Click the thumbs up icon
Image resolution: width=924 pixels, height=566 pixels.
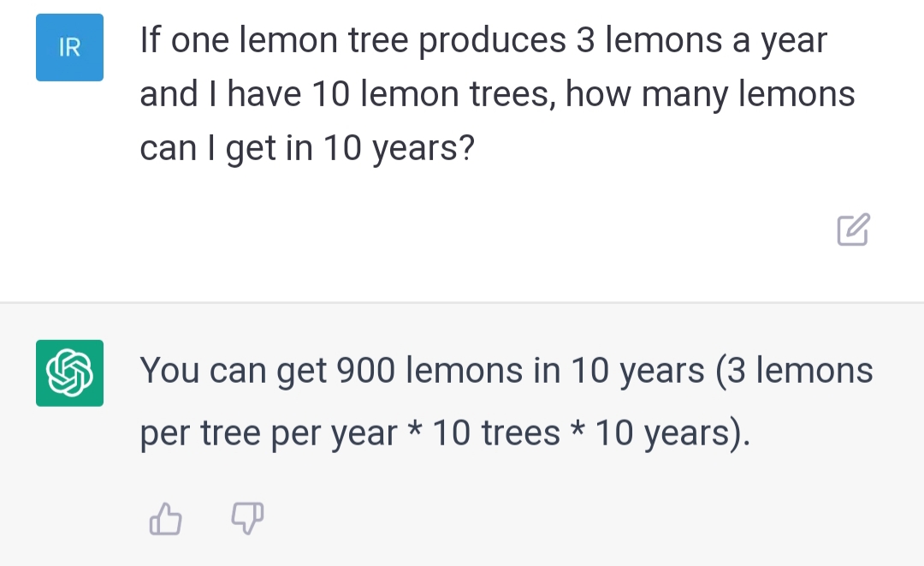point(166,518)
